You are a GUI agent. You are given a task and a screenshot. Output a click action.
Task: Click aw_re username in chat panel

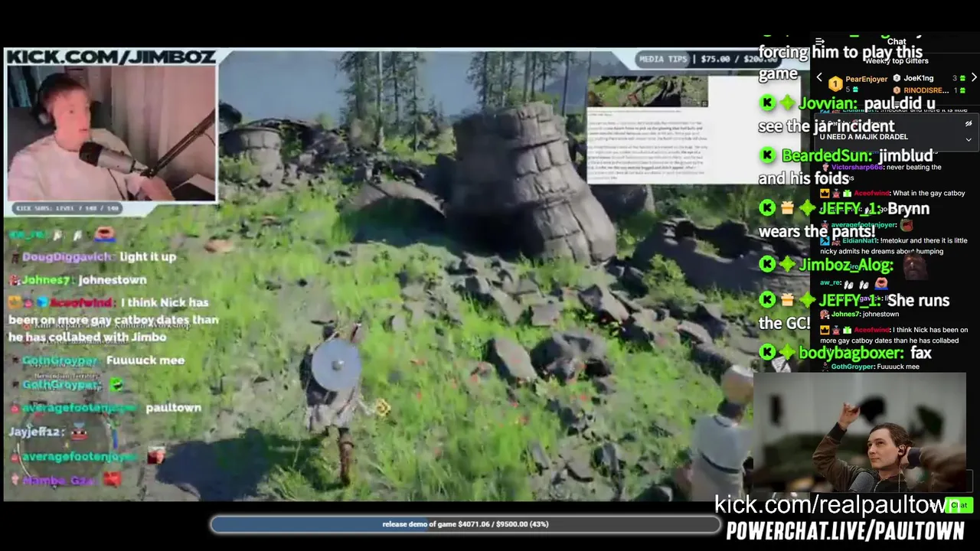831,283
